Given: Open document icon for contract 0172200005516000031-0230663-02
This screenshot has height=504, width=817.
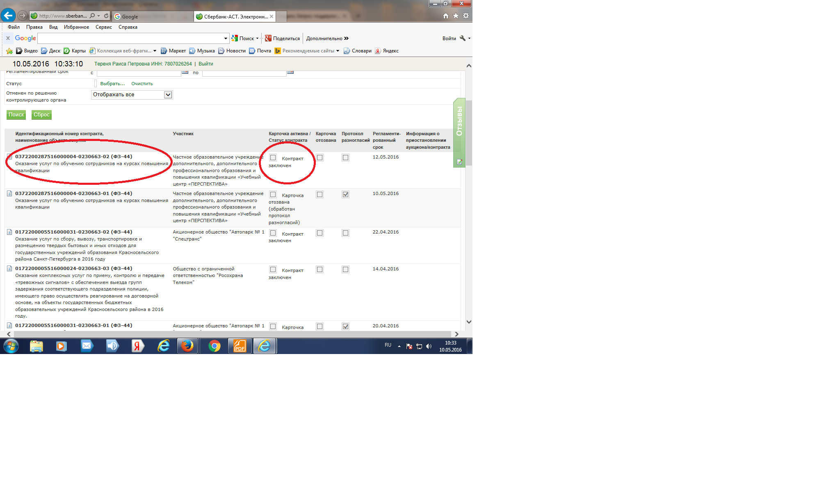Looking at the screenshot, I should 9,232.
